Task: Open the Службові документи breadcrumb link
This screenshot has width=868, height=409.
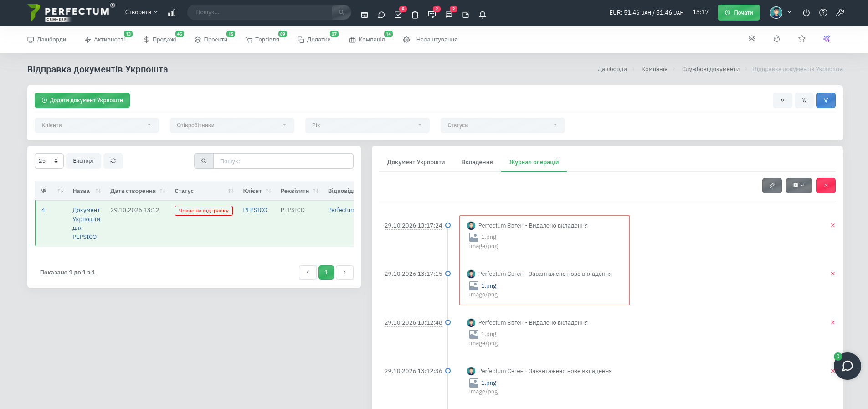Action: pos(711,69)
